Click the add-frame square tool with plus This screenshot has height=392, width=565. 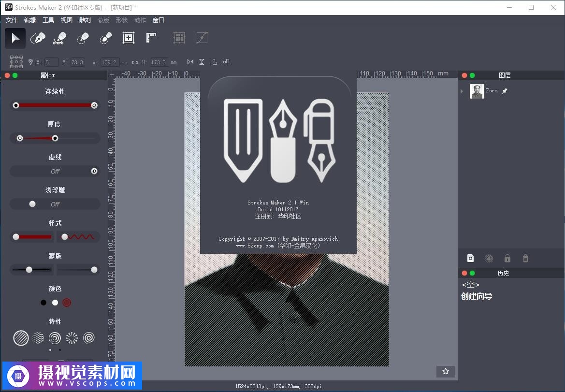[x=128, y=38]
